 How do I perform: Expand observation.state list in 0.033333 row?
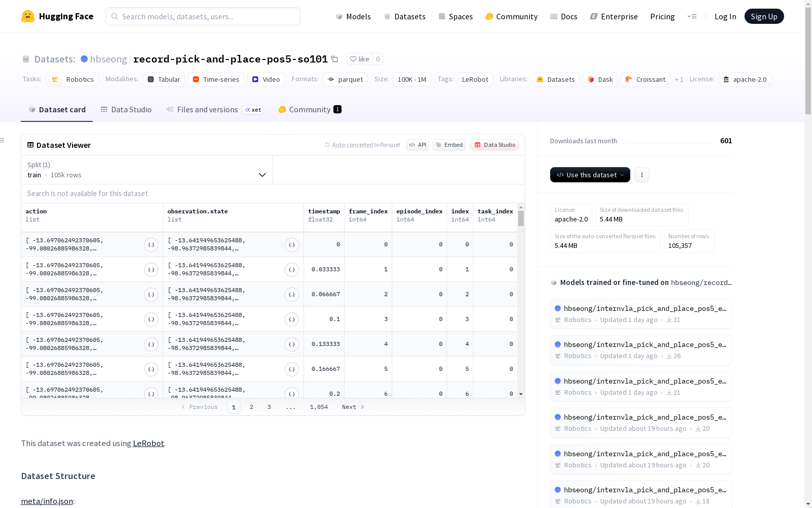292,270
